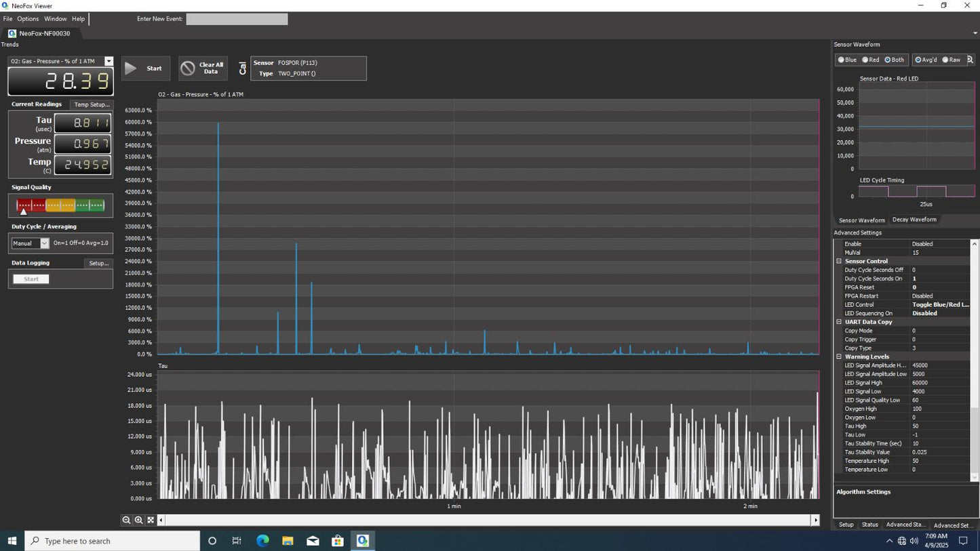Click the waveform magnifier zoom icon

970,60
